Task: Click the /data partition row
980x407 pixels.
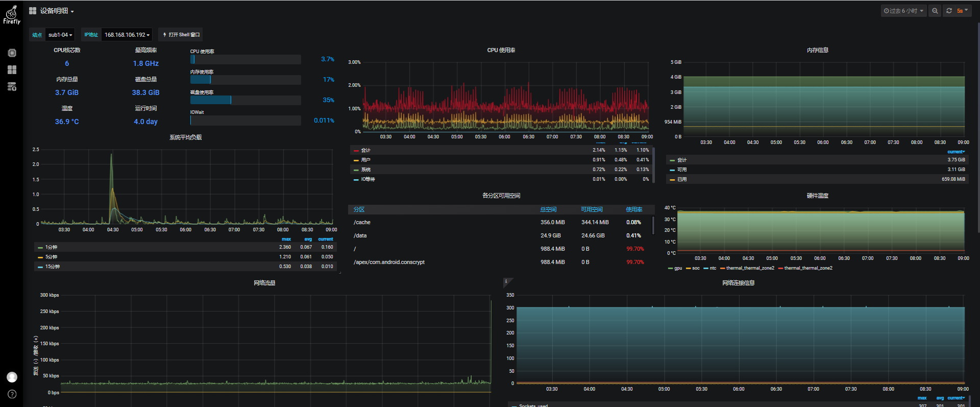Action: pyautogui.click(x=500, y=235)
